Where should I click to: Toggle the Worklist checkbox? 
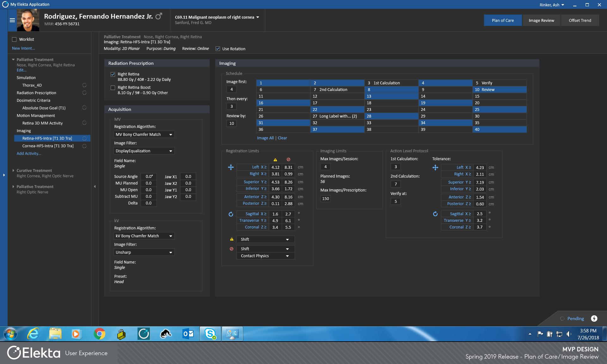click(14, 39)
